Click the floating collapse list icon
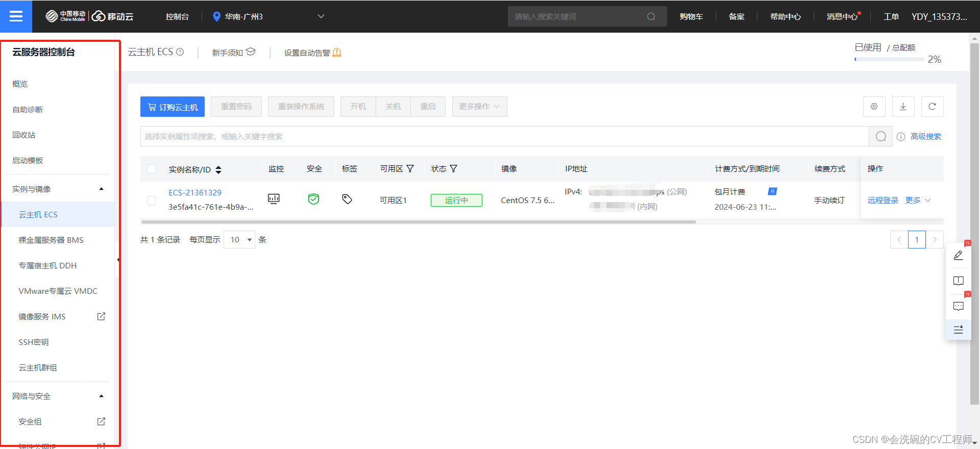Image resolution: width=980 pixels, height=449 pixels. 958,330
